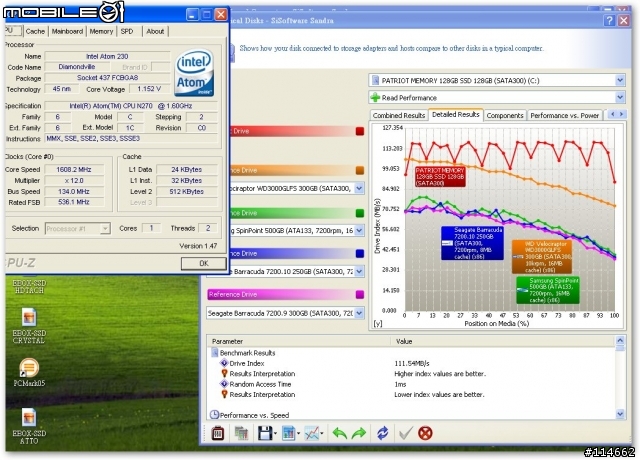
Task: Click the Value column header
Action: coord(503,341)
